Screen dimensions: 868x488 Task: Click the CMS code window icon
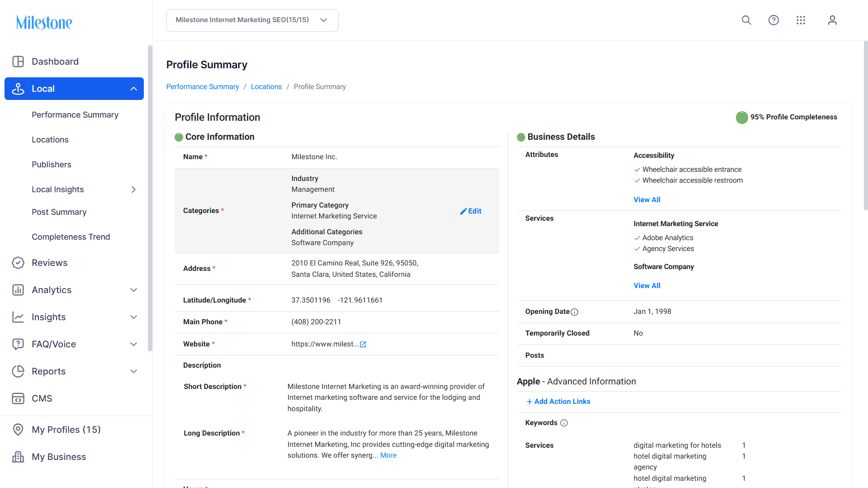[18, 398]
